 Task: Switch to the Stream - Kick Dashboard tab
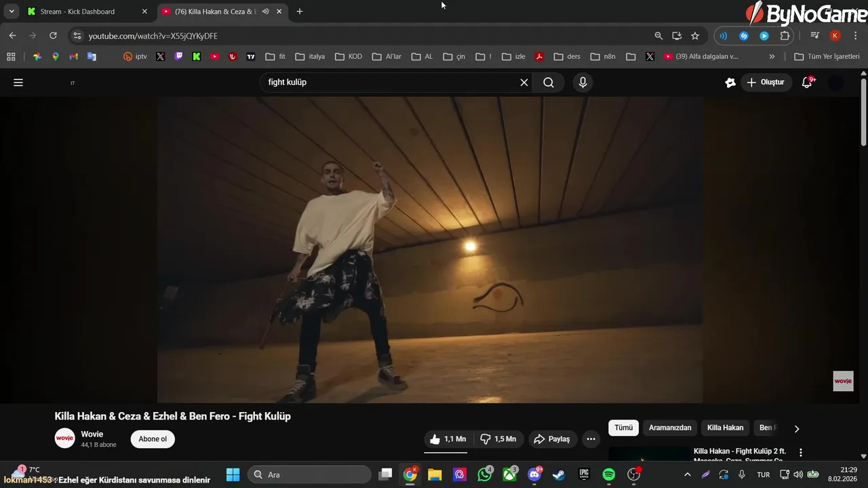pos(85,12)
